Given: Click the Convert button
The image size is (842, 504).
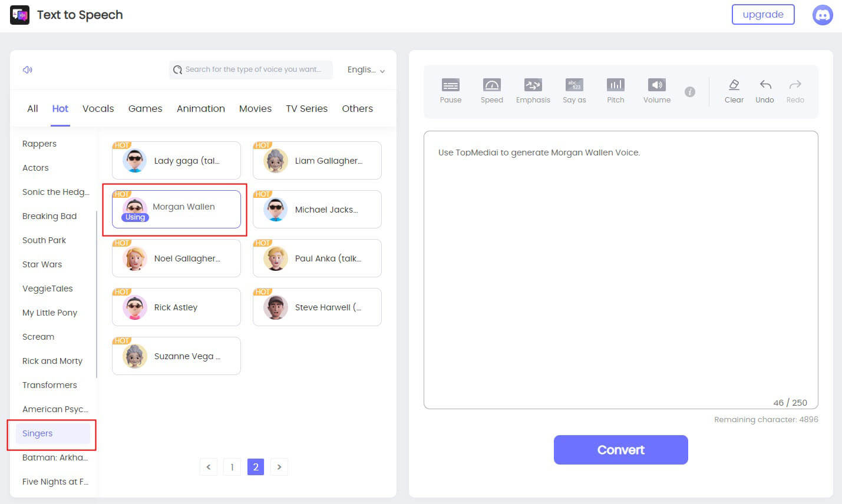Looking at the screenshot, I should tap(621, 450).
